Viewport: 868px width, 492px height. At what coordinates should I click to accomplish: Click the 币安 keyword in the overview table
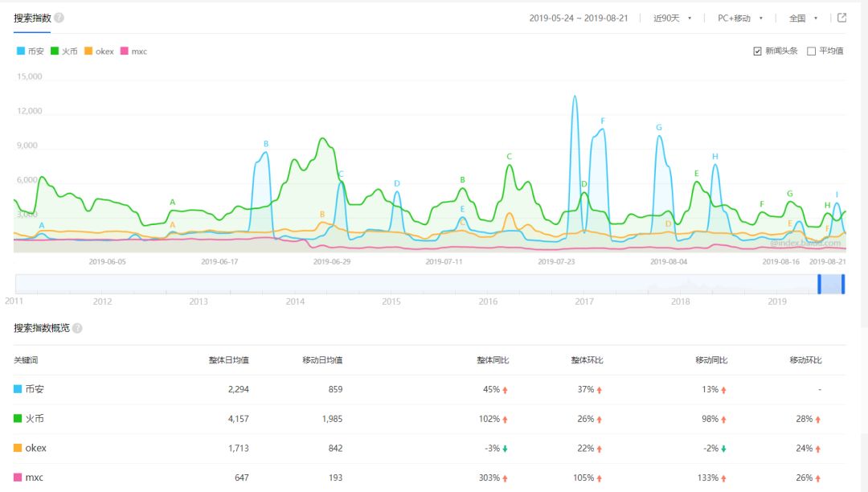pos(35,389)
